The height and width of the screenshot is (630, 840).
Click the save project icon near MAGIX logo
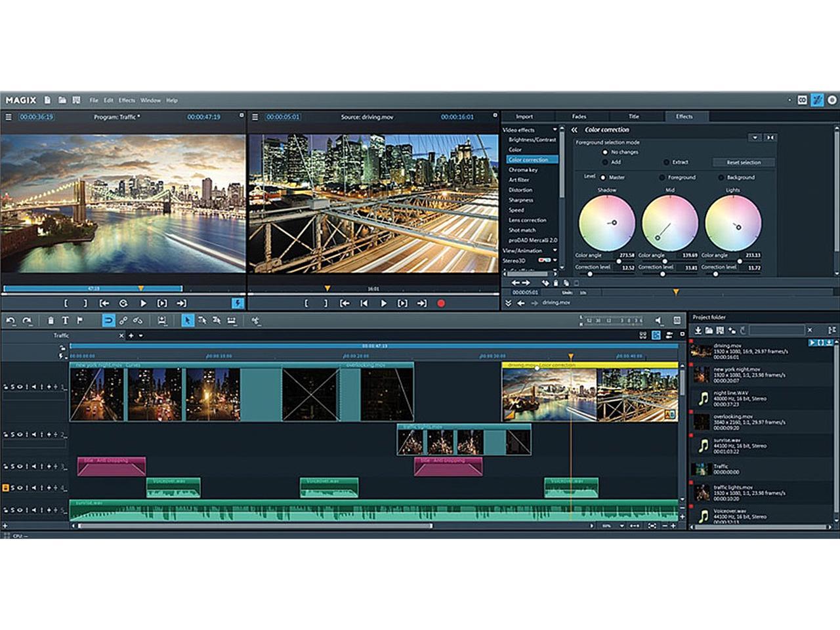[x=76, y=100]
